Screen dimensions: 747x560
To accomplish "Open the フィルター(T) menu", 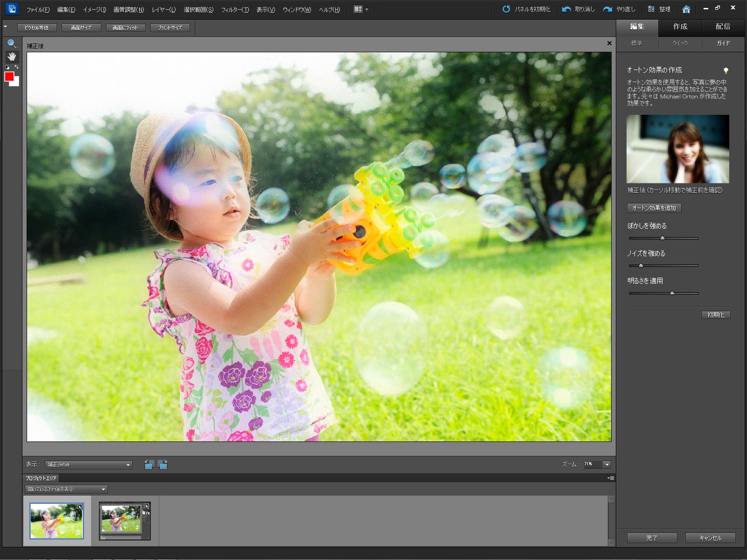I will (x=235, y=9).
